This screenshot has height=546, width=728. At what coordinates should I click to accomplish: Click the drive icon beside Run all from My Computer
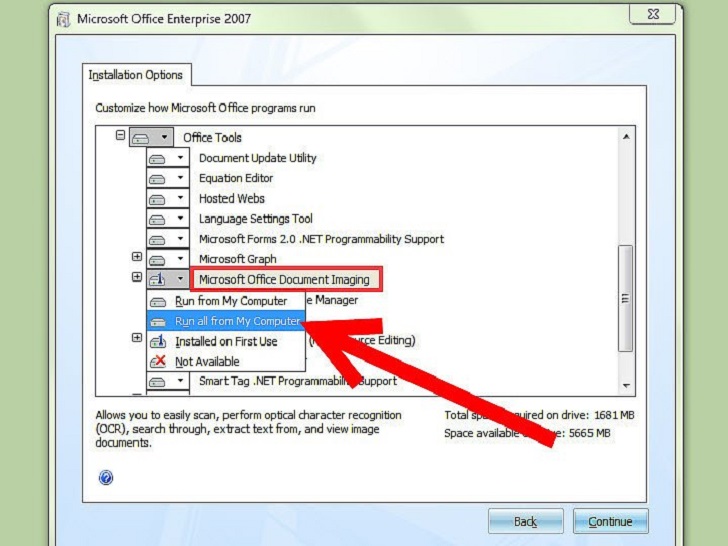tap(158, 322)
